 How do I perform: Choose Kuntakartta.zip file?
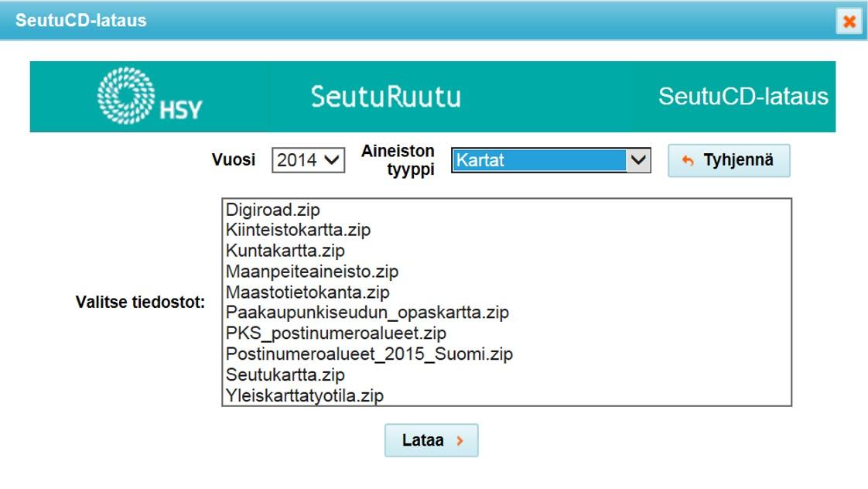(285, 251)
